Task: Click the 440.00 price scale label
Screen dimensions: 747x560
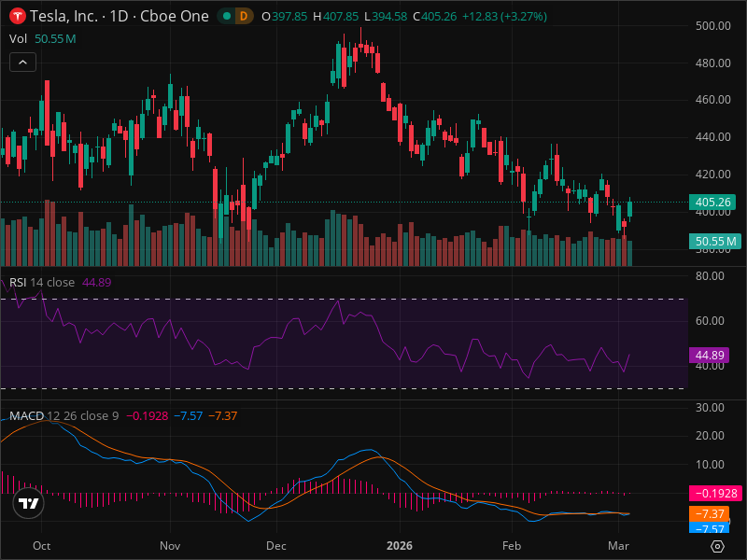Action: pos(712,136)
